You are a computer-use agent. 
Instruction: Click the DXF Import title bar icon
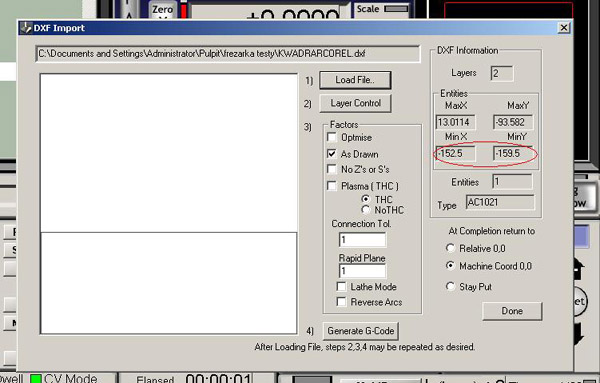tap(26, 28)
